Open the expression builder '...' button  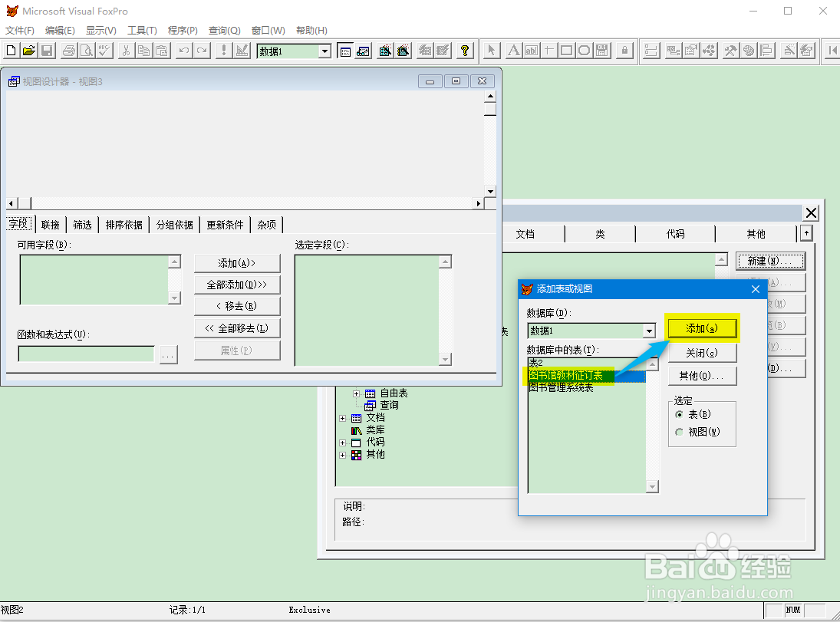(x=168, y=354)
